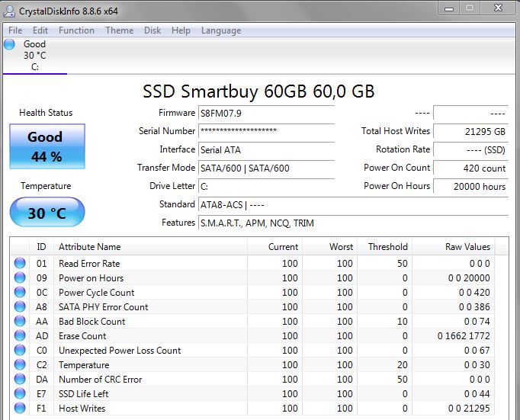Open the Edit menu
The height and width of the screenshot is (420, 520).
(x=40, y=30)
